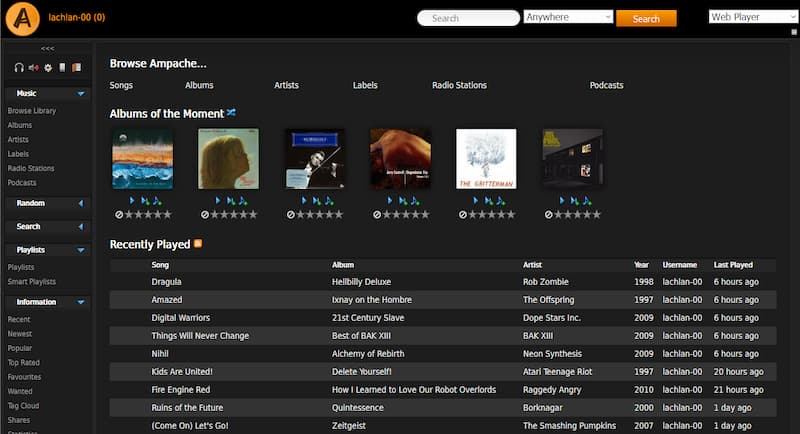This screenshot has height=434, width=800.
Task: Open the Favourites sidebar link
Action: tap(24, 377)
